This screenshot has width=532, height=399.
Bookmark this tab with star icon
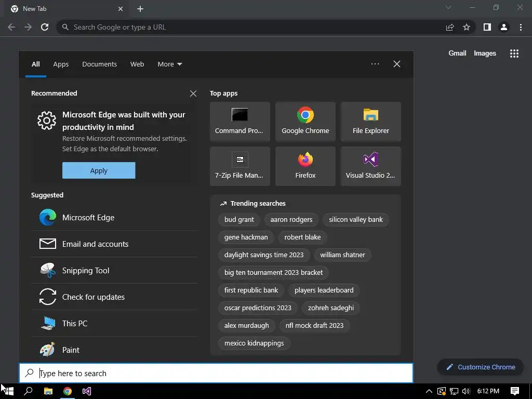point(467,27)
